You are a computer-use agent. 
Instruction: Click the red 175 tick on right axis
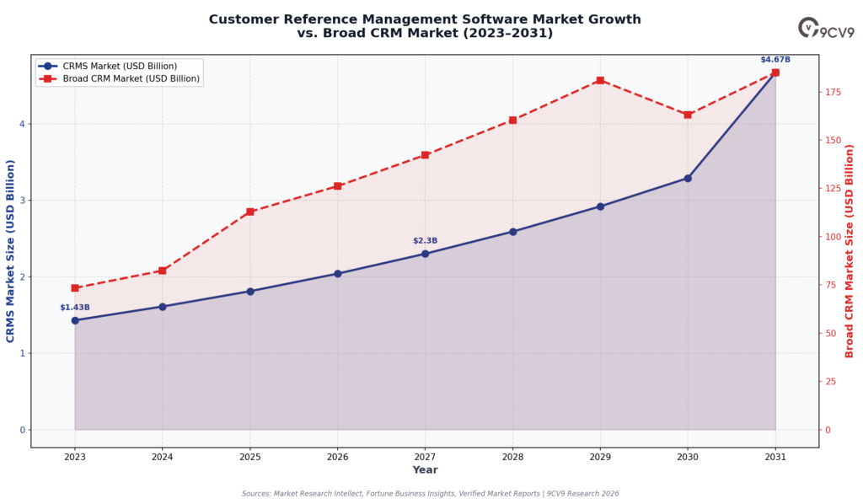coord(833,92)
